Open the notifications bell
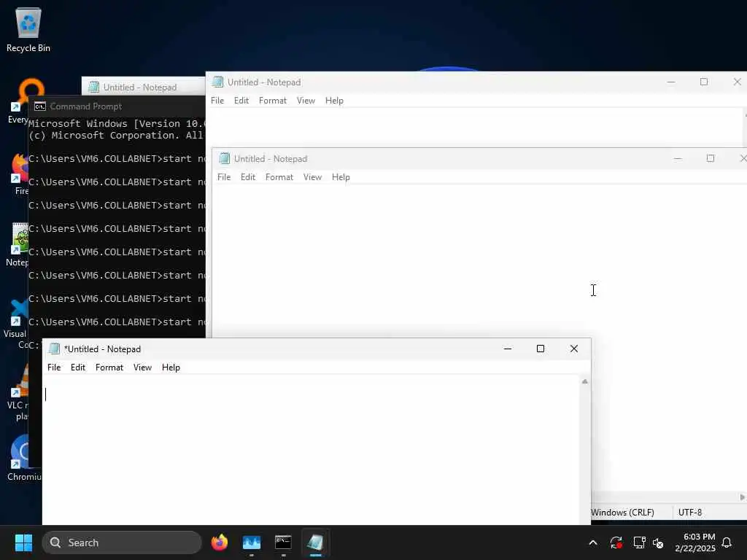The width and height of the screenshot is (747, 560). pyautogui.click(x=727, y=542)
